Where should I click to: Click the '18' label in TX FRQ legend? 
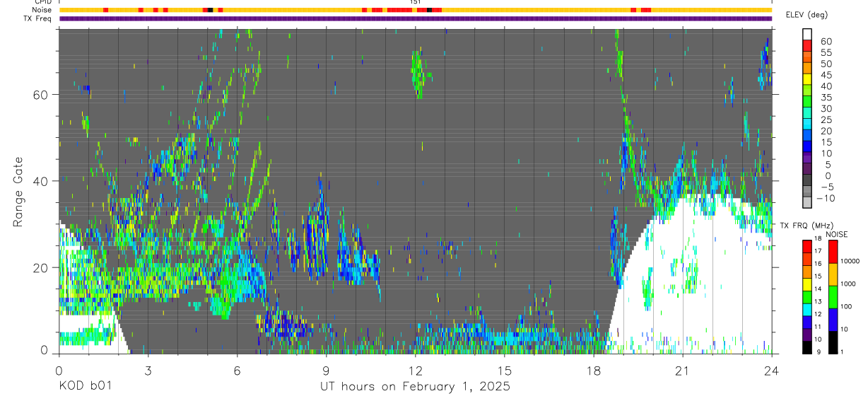pos(818,238)
